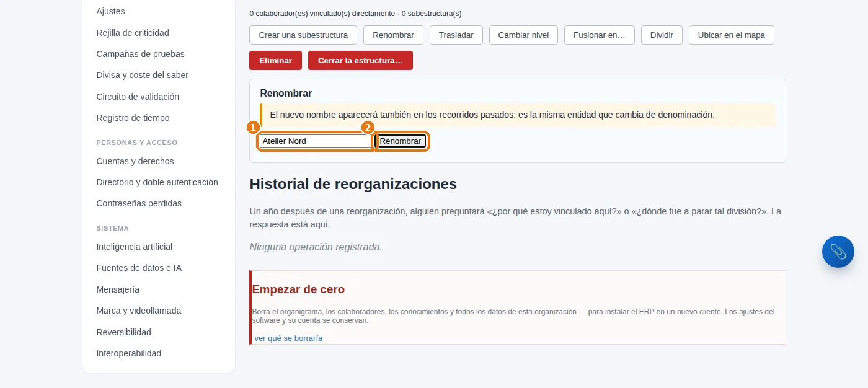Go to Mensajería
This screenshot has width=868, height=388.
(x=118, y=289)
